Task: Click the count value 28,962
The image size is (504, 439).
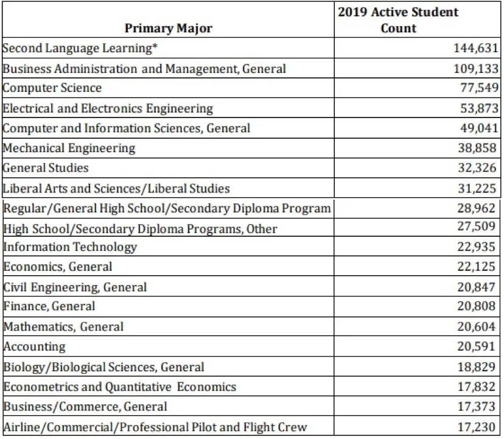Action: (477, 208)
